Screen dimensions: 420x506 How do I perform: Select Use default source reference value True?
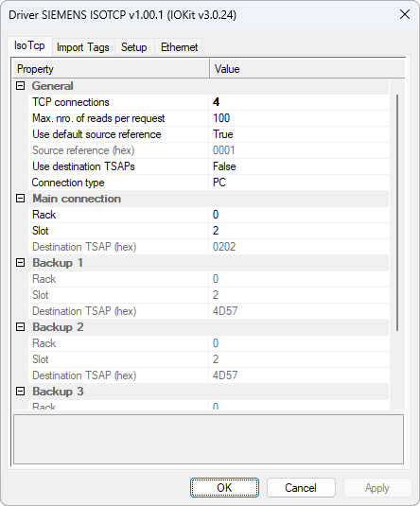point(299,134)
